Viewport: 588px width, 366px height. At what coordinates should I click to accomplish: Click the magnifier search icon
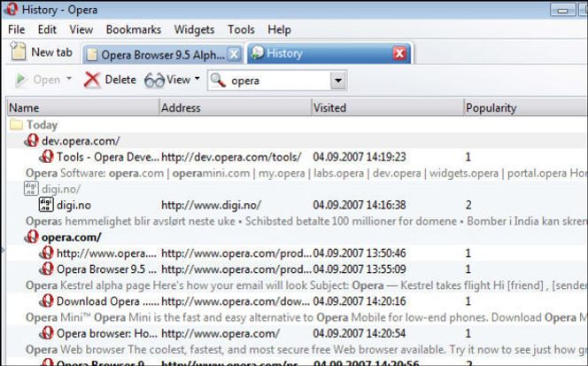[x=218, y=80]
